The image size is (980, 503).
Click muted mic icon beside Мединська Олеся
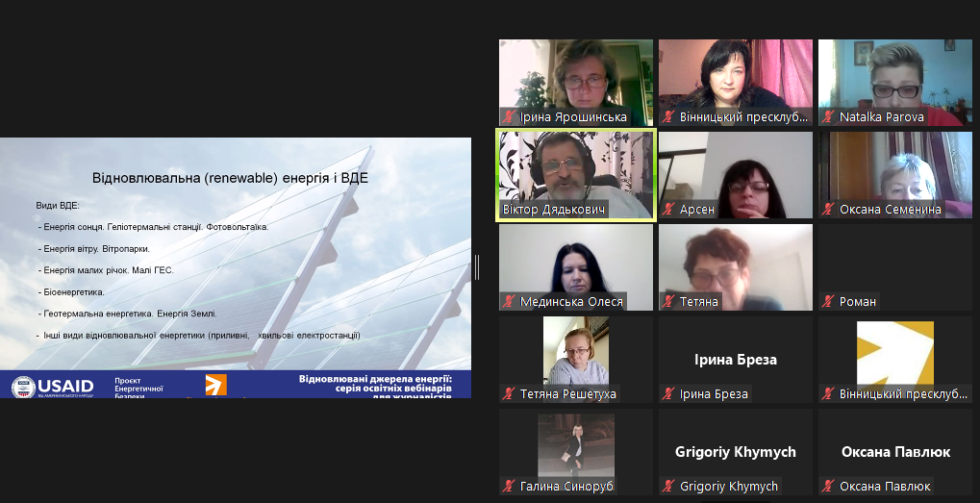[508, 302]
